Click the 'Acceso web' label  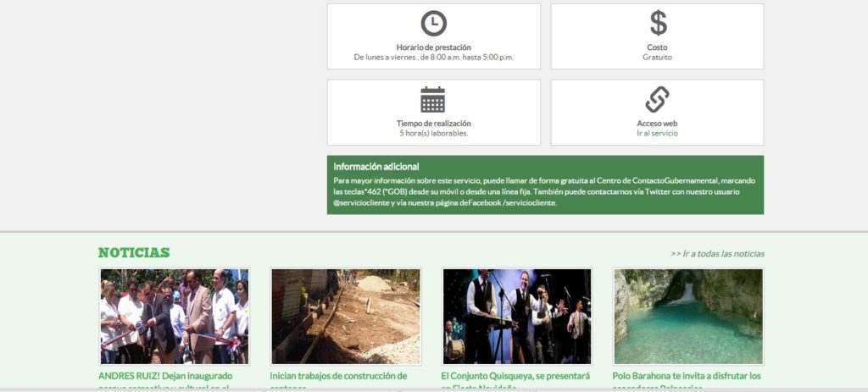pyautogui.click(x=657, y=124)
